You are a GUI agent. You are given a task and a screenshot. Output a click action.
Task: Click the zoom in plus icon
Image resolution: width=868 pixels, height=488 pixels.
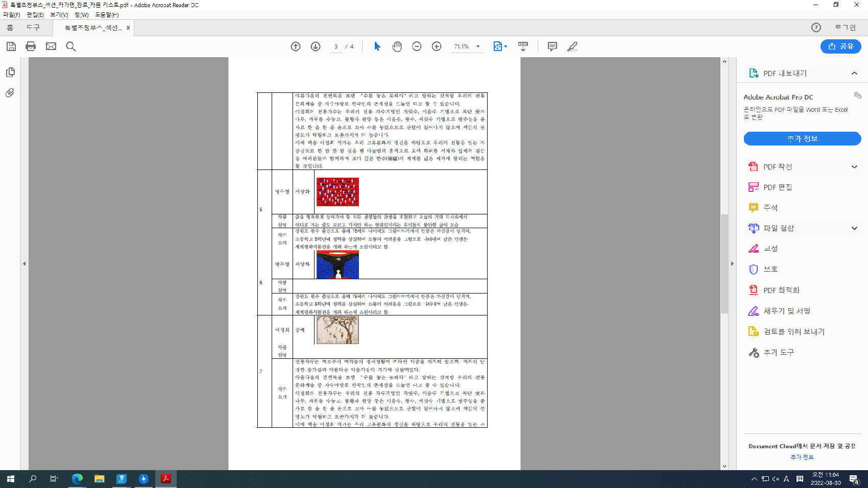tap(437, 46)
